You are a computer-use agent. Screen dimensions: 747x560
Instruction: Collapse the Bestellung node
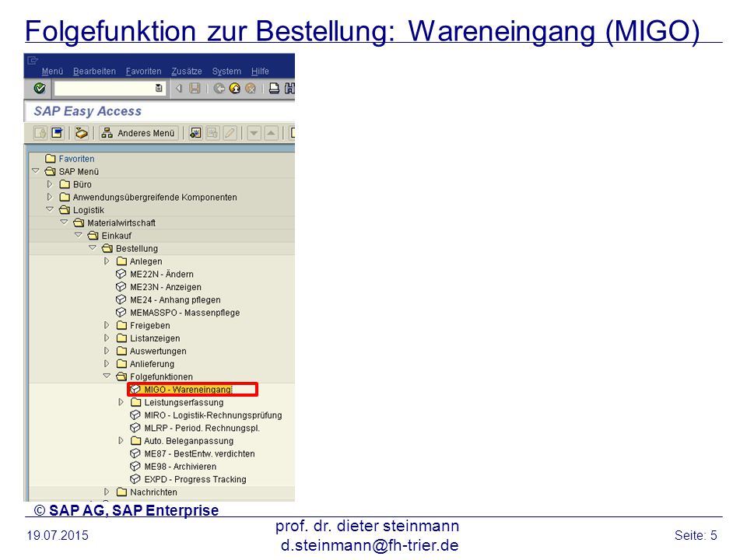93,247
